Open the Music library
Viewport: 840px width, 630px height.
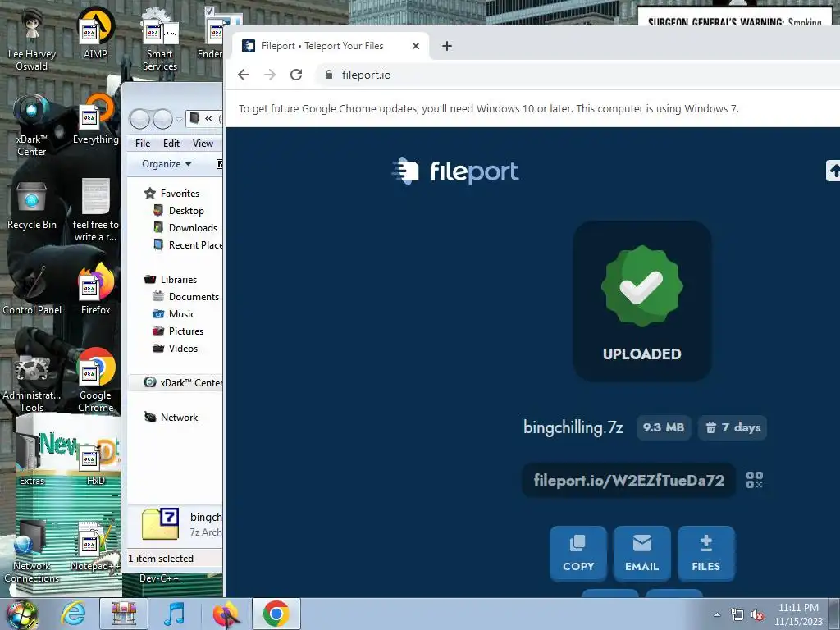click(x=174, y=314)
